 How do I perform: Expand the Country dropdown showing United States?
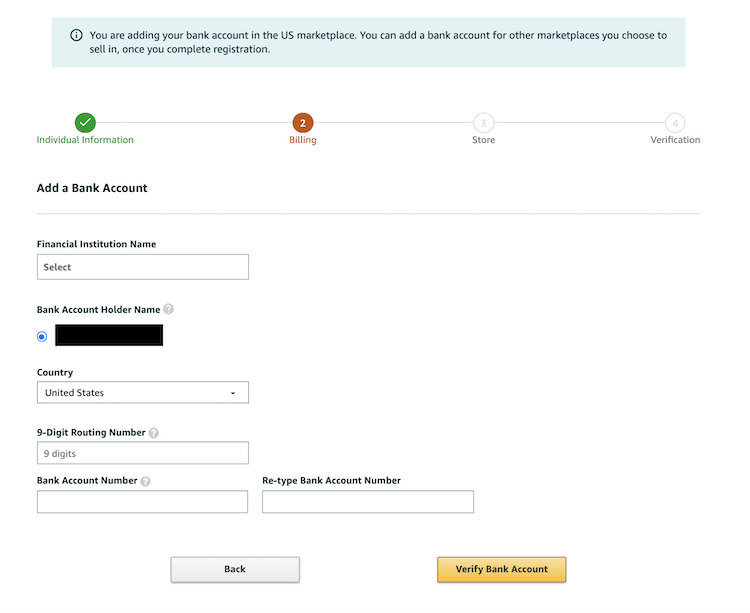coord(143,393)
